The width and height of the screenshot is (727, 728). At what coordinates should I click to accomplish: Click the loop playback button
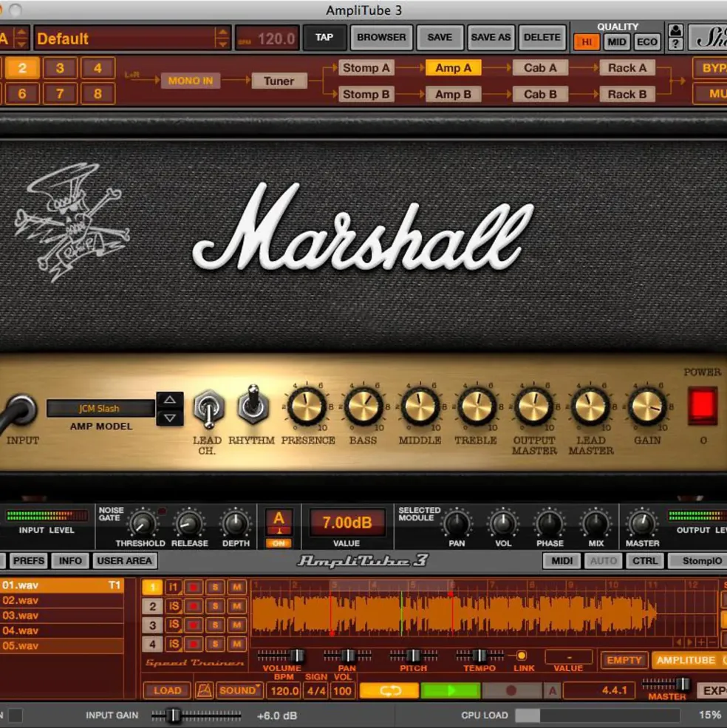(x=389, y=690)
